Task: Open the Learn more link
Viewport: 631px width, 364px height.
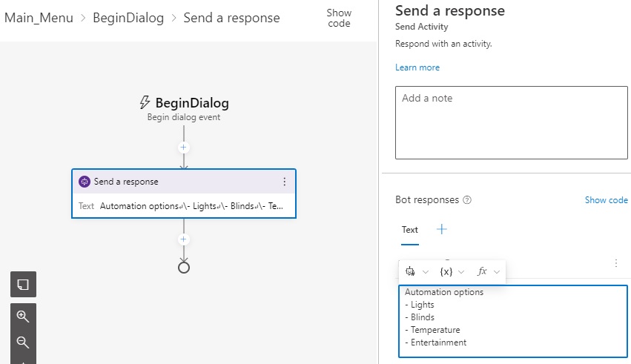Action: click(x=417, y=67)
